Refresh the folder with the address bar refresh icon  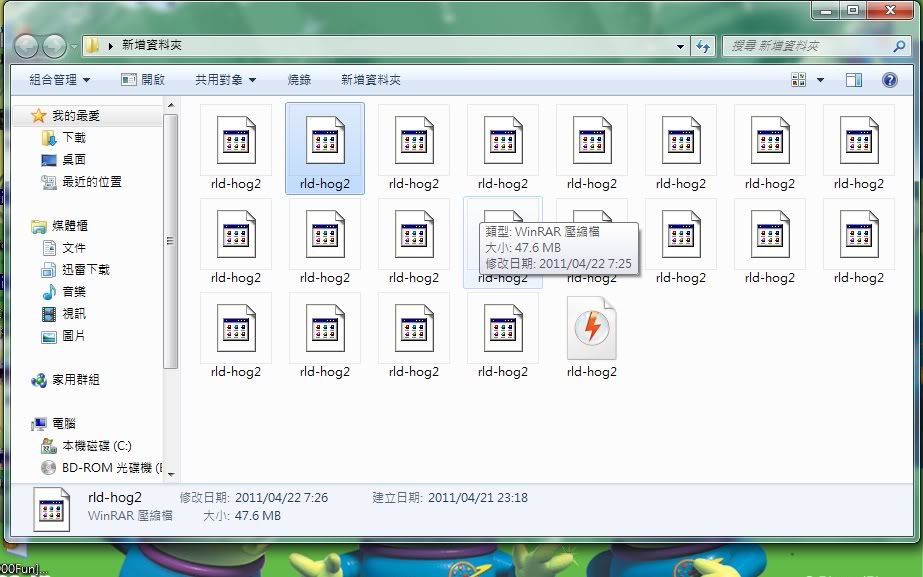click(x=703, y=46)
